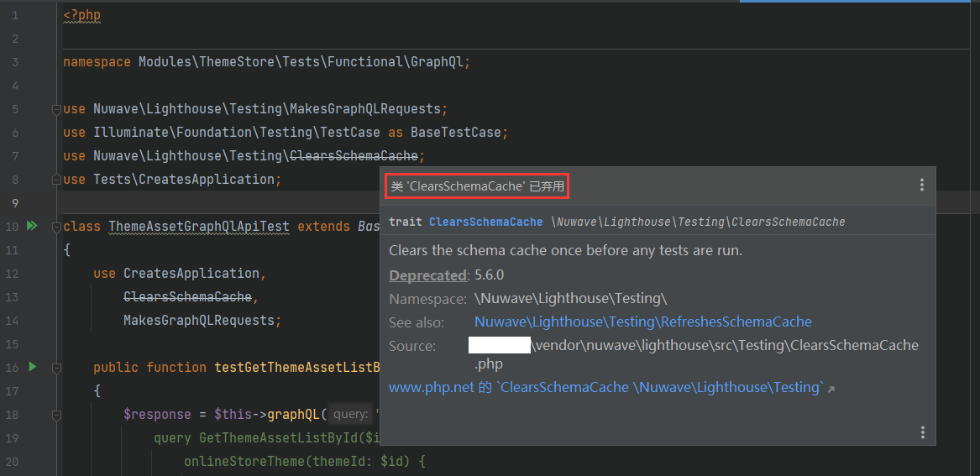Open the RefreshesSchemaCache See also link
Viewport: 980px width, 476px height.
pos(642,322)
